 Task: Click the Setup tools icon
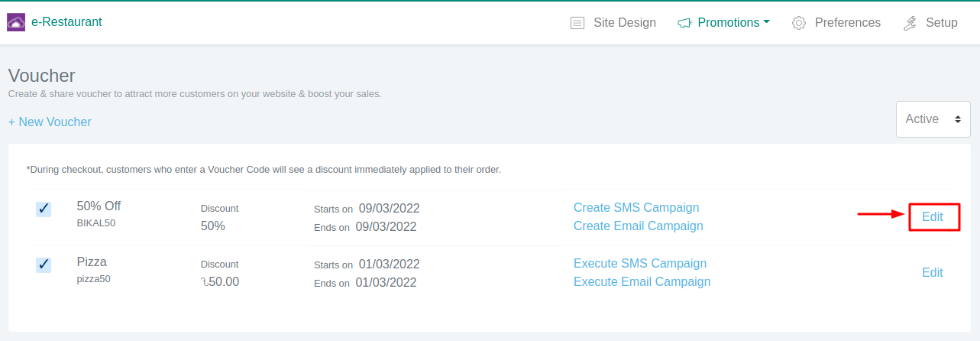(x=910, y=23)
